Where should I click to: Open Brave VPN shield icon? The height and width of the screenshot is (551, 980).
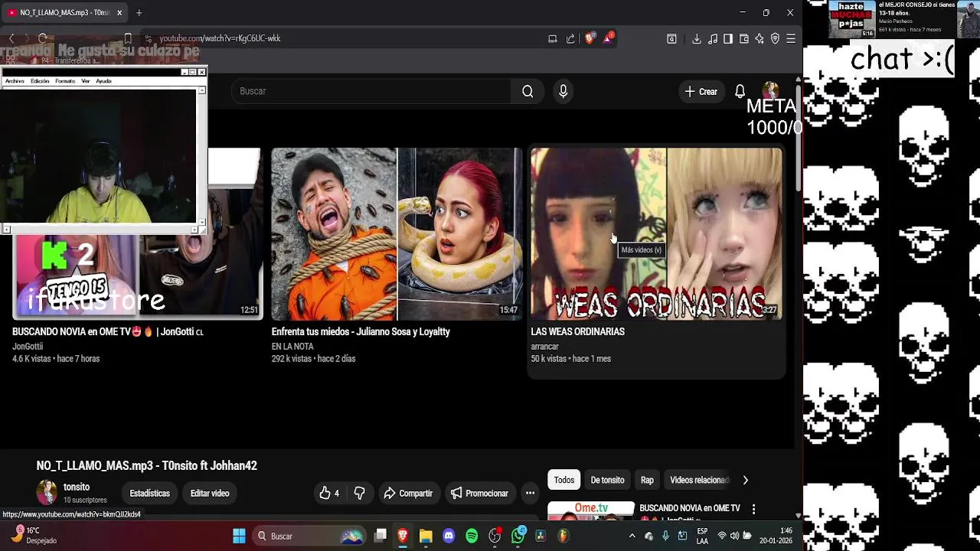(x=775, y=38)
